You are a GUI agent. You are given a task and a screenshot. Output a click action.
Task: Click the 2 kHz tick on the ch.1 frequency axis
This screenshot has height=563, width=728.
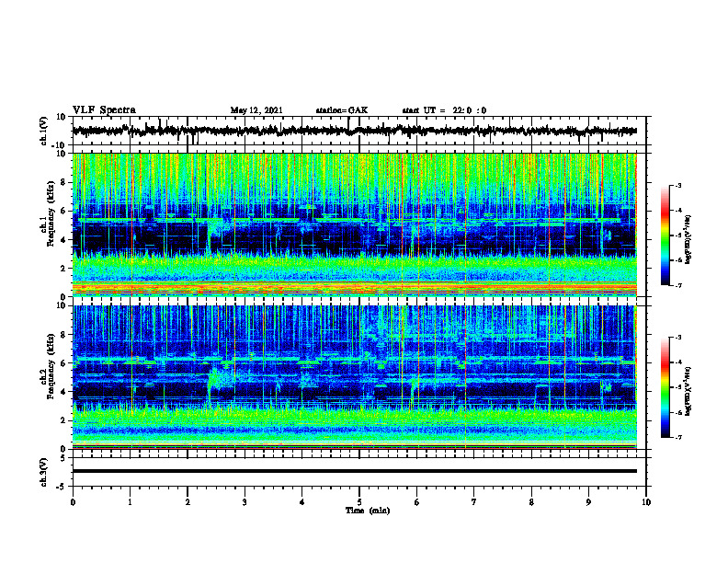tap(64, 268)
